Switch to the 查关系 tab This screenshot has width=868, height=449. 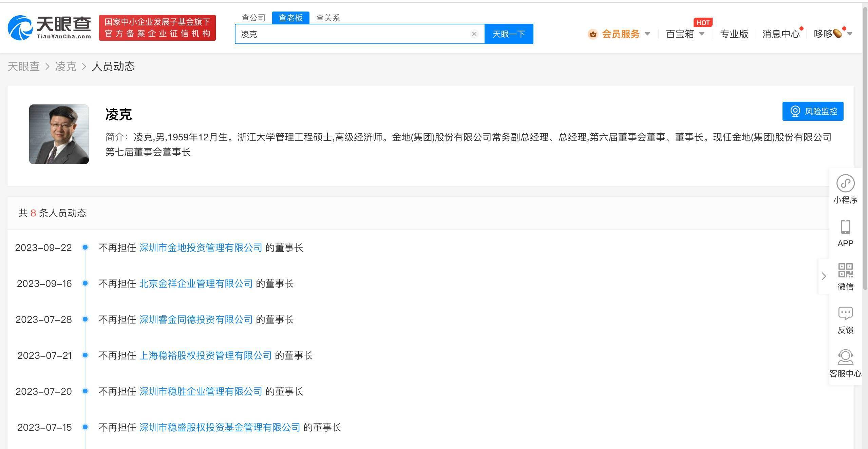pyautogui.click(x=328, y=18)
